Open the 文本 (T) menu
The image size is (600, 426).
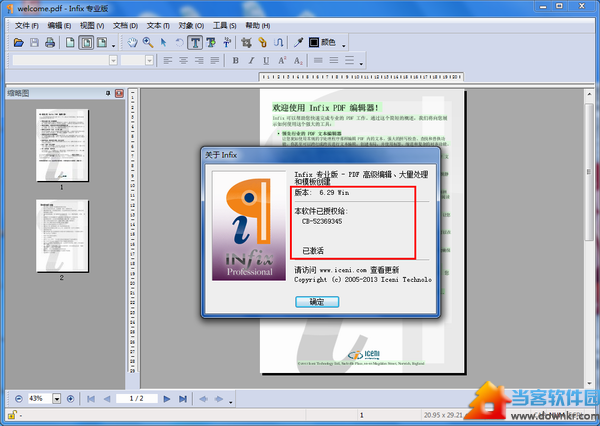[x=158, y=26]
